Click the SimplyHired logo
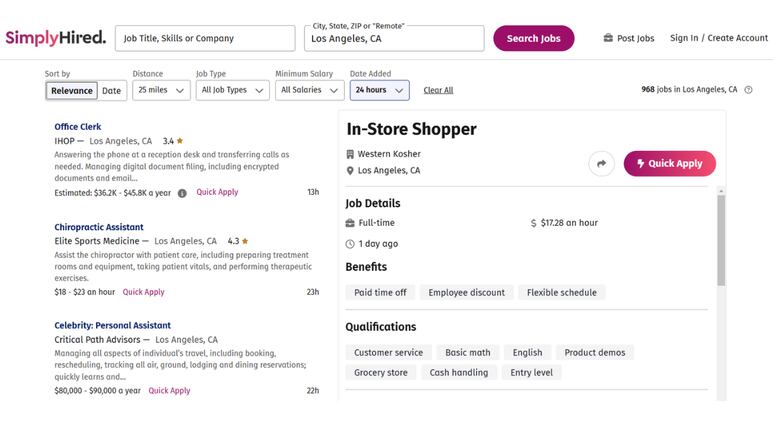This screenshot has height=438, width=773. pos(56,38)
